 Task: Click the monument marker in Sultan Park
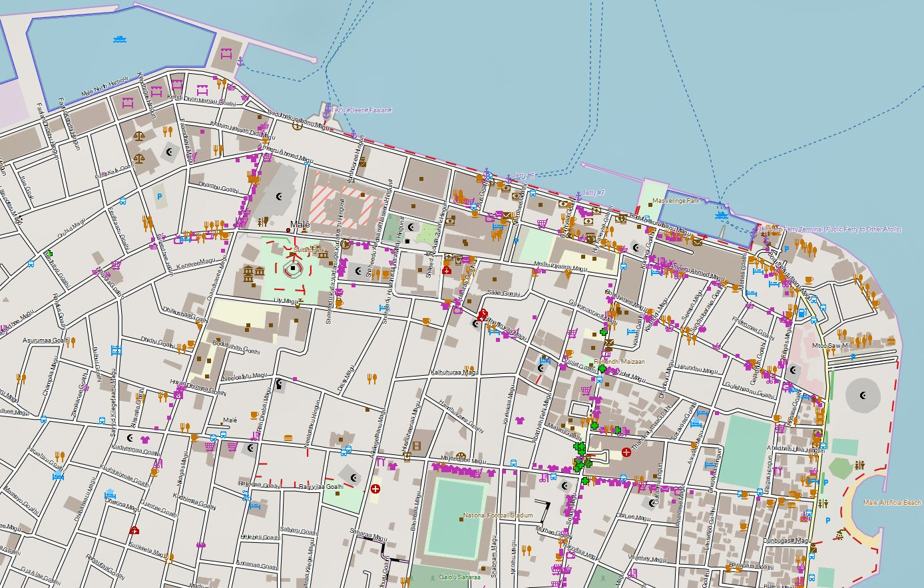point(292,268)
